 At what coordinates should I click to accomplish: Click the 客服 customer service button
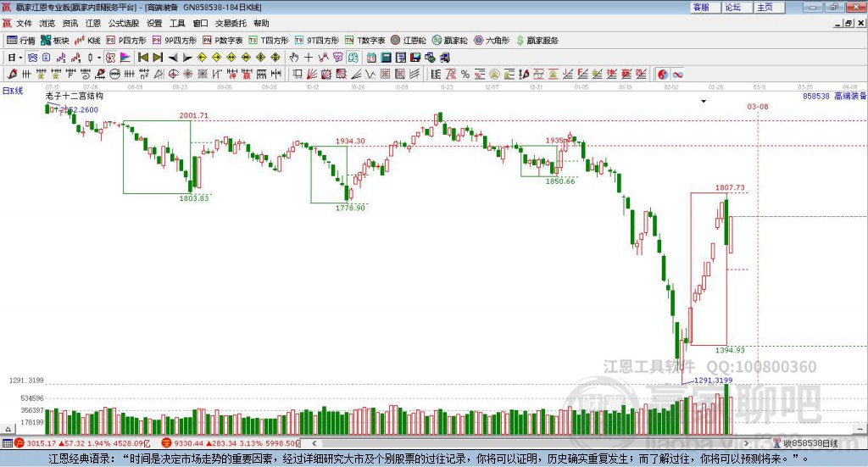click(704, 7)
